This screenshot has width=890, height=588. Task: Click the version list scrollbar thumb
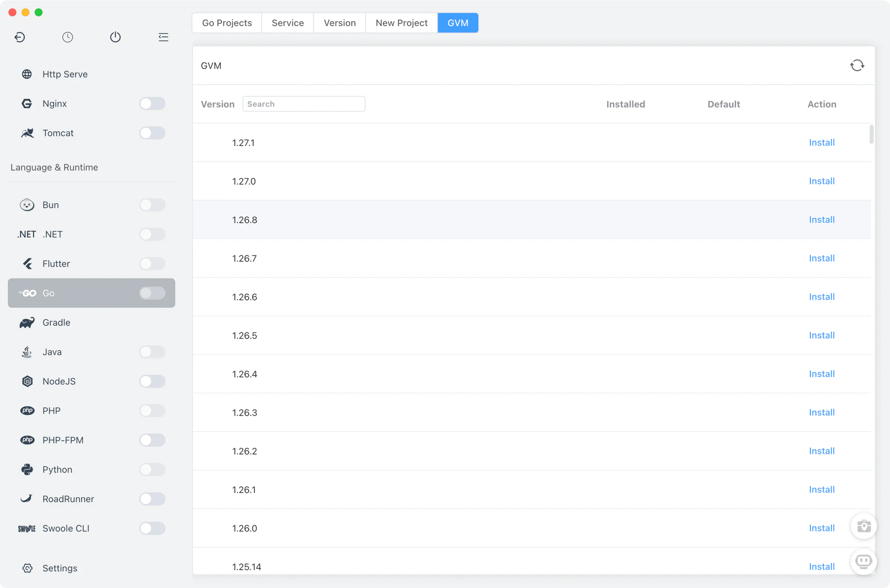pos(872,134)
